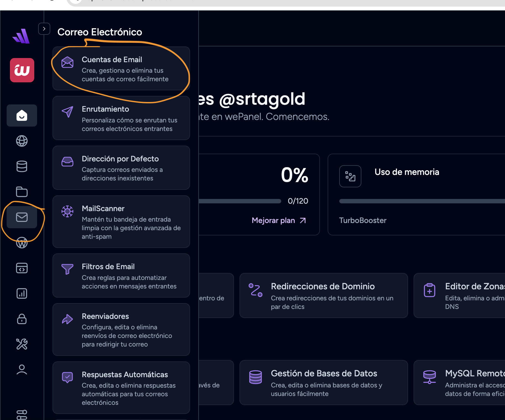Open the Domains globe sidebar icon
This screenshot has height=420, width=505.
click(x=22, y=141)
